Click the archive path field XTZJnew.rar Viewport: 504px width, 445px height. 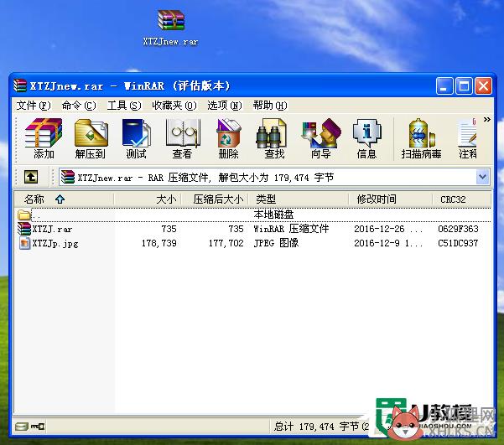tap(268, 177)
